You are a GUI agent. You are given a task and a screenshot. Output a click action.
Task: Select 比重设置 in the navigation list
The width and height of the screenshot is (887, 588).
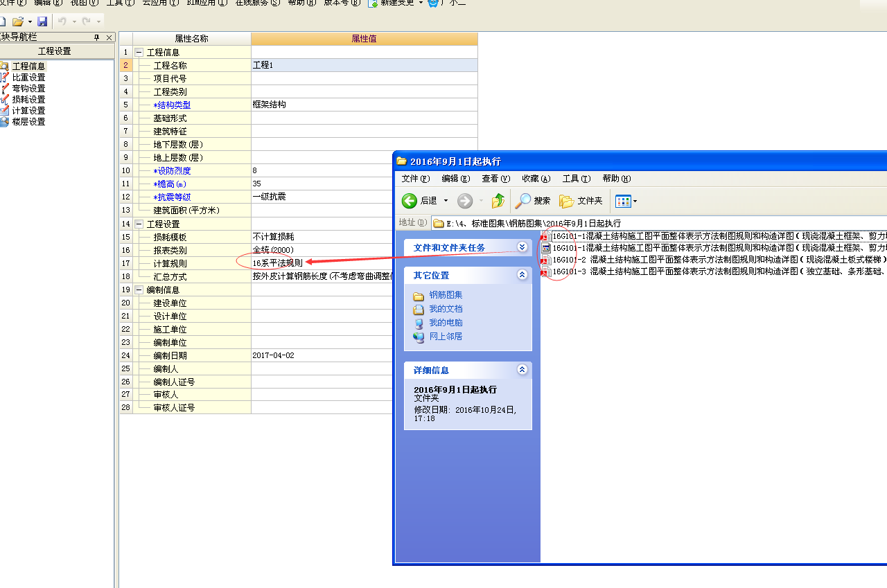click(x=28, y=78)
